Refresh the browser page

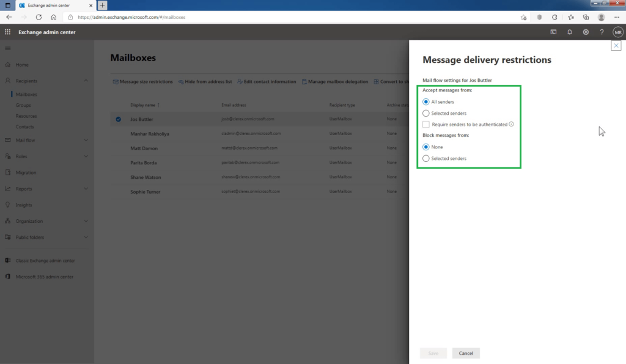point(39,17)
